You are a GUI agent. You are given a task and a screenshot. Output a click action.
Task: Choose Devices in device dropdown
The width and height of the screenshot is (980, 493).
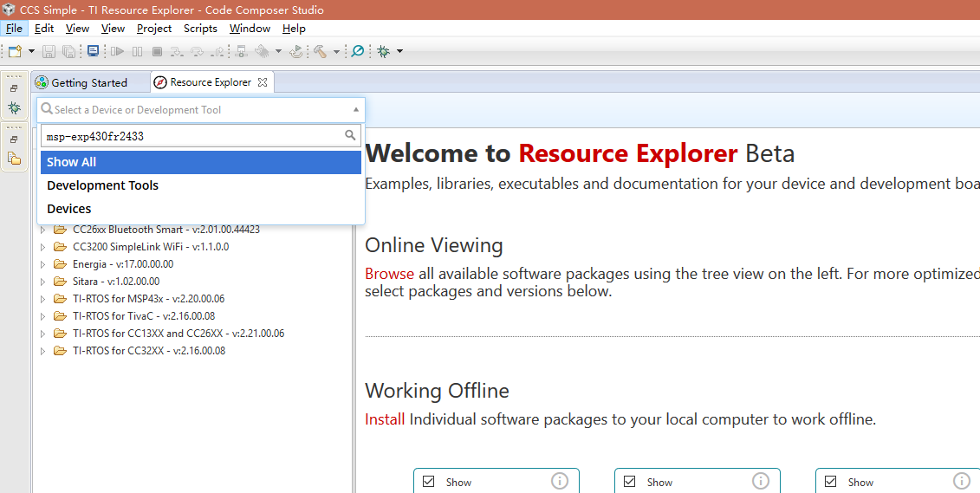pos(201,209)
